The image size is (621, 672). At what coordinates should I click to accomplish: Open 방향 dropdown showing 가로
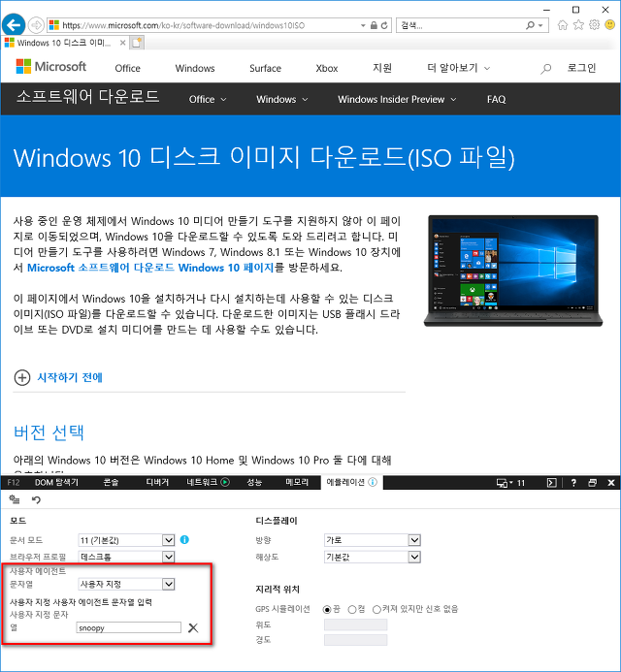pos(373,540)
